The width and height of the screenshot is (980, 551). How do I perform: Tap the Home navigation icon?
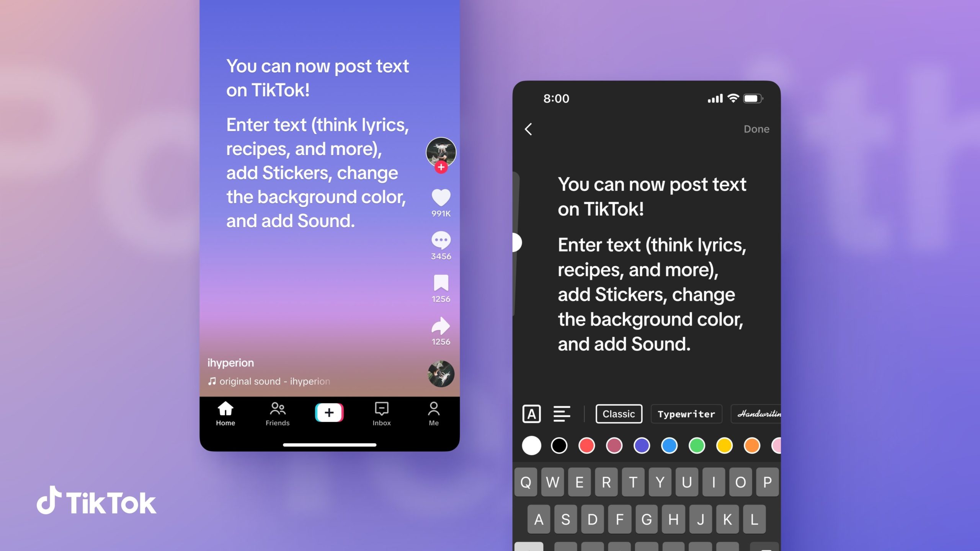pos(225,412)
